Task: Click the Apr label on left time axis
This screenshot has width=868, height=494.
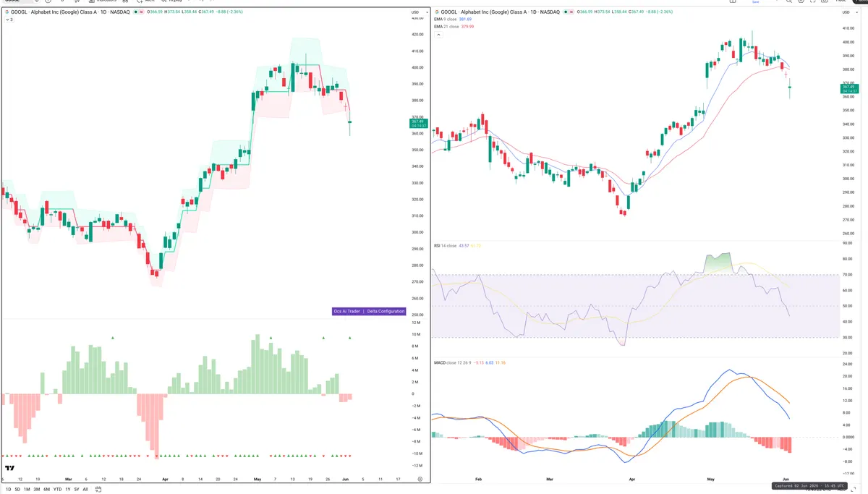Action: 165,479
